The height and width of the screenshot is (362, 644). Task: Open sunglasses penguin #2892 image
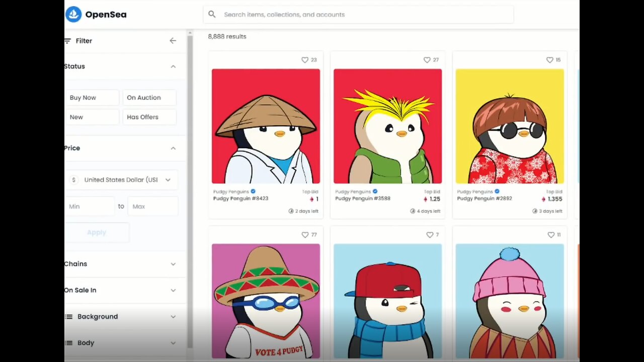(510, 126)
